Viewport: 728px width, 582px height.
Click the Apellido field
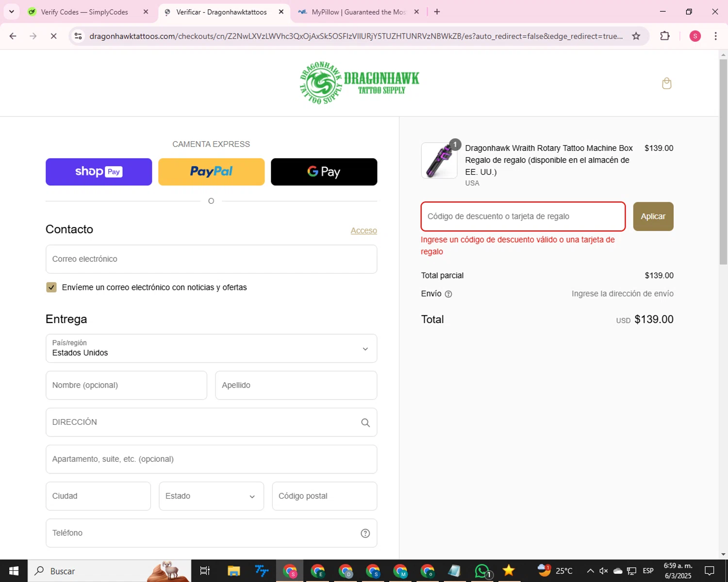point(296,385)
